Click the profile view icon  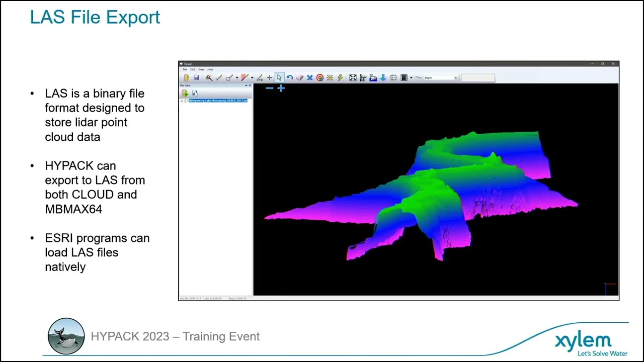[x=363, y=77]
